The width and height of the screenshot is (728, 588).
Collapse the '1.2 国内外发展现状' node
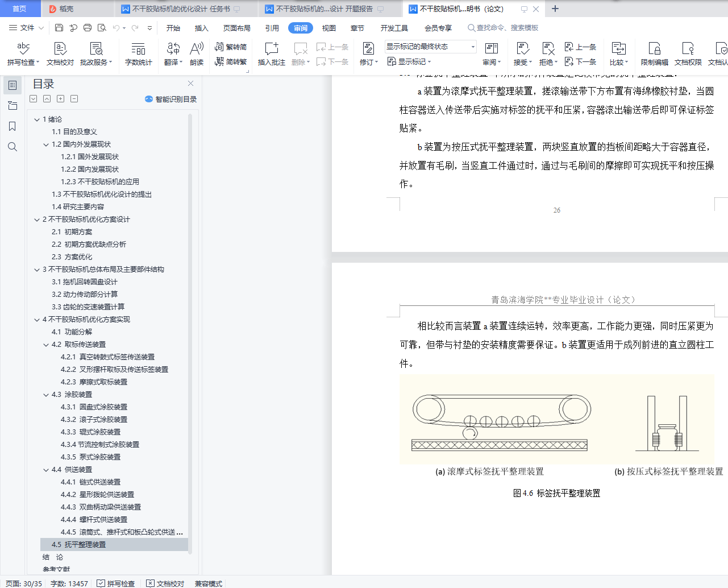tap(46, 144)
